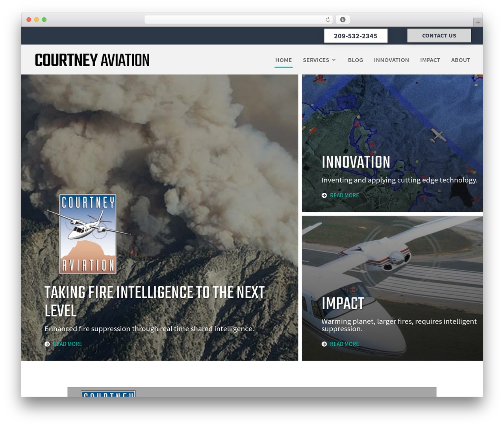The image size is (504, 427).
Task: Click 'Warming planet, larger fires' description text
Action: pos(399,325)
